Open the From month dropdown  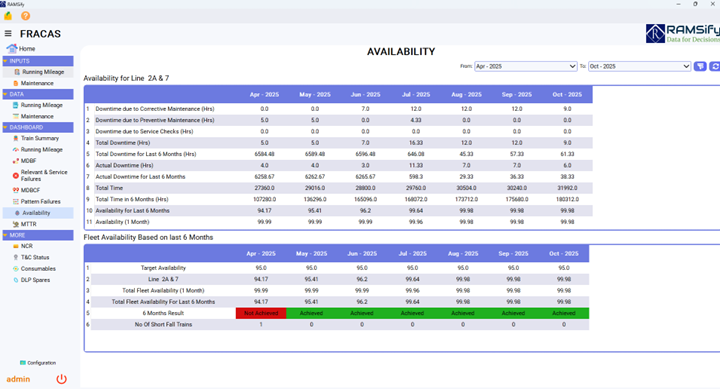click(x=525, y=66)
